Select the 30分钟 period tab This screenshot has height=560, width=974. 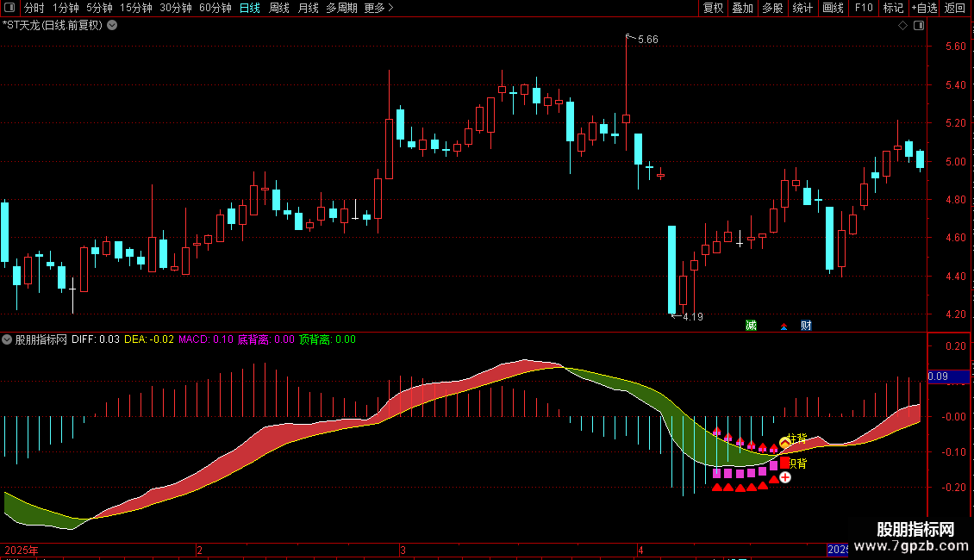[x=176, y=8]
